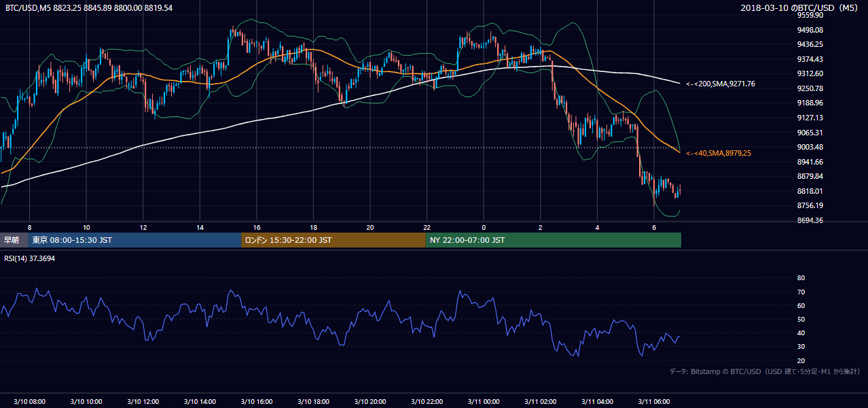Click RSI axis level 20
Viewport: 868px width, 408px height.
(801, 360)
